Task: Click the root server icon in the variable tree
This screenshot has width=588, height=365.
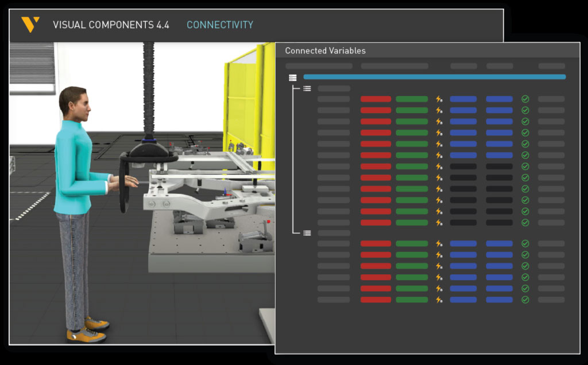Action: (x=293, y=77)
